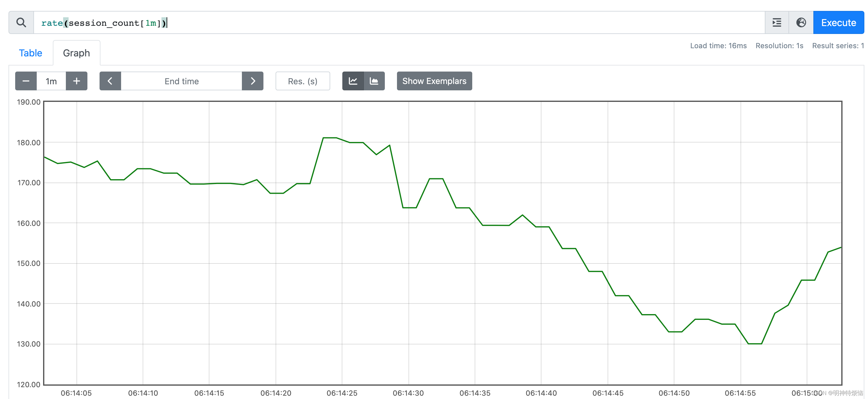
Task: Click the 06:14:20 x-axis label
Action: (x=276, y=393)
